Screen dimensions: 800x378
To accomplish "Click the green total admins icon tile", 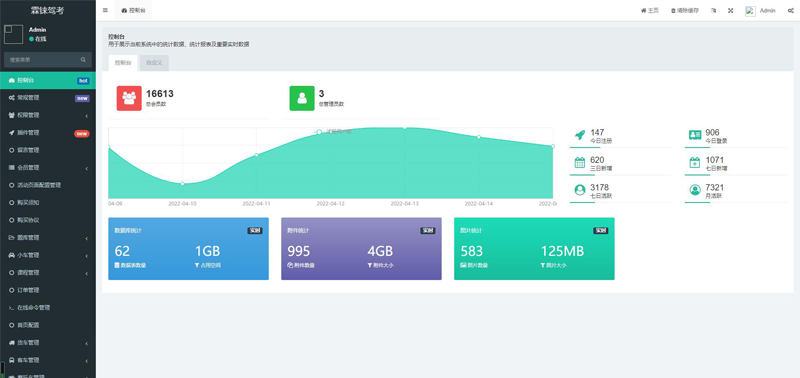I will [302, 98].
